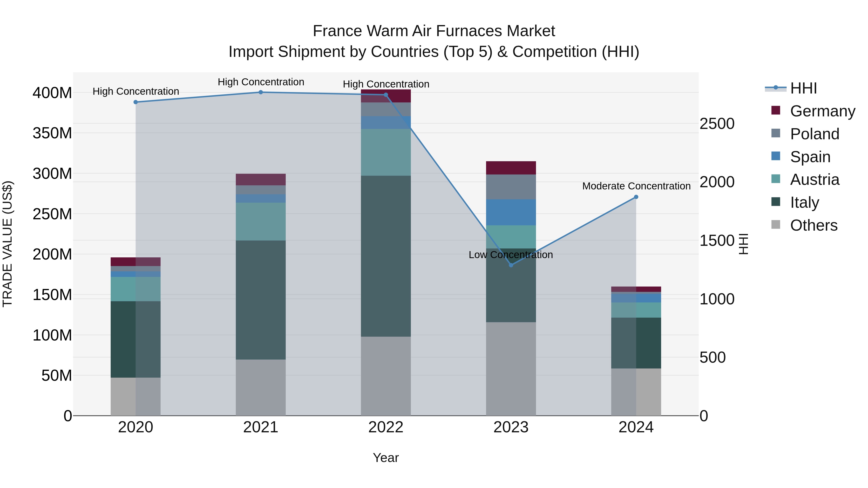The width and height of the screenshot is (868, 488).
Task: Click the 250M y-axis tick label
Action: 52,214
